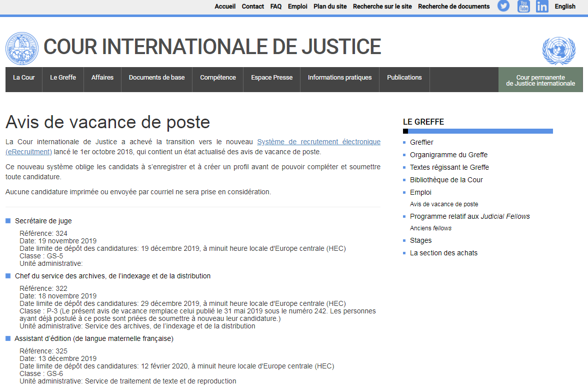Open the LinkedIn icon in top bar
Image resolution: width=588 pixels, height=392 pixels.
[542, 7]
